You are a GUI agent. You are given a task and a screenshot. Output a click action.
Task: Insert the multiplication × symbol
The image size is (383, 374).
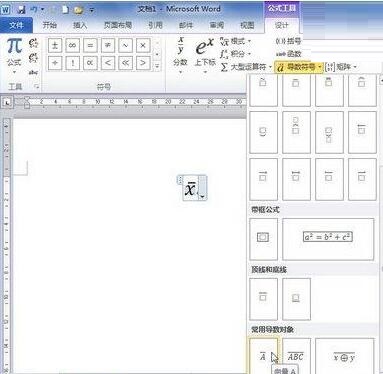pyautogui.click(x=143, y=45)
